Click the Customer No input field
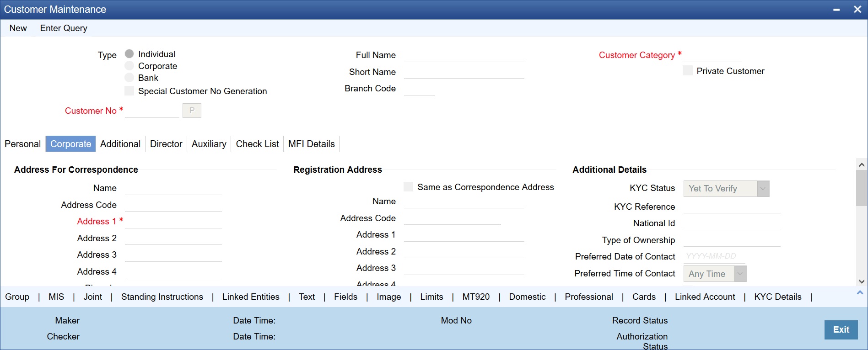The width and height of the screenshot is (868, 350). (x=152, y=111)
